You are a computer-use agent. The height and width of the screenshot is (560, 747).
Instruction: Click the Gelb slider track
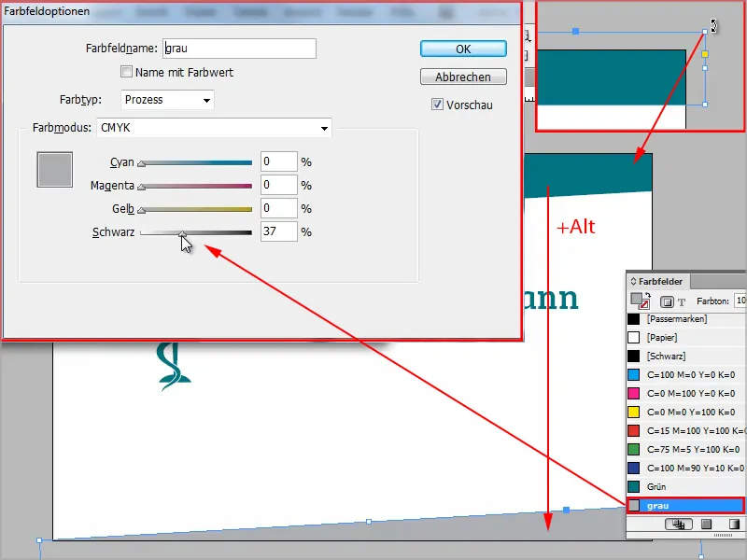click(196, 209)
